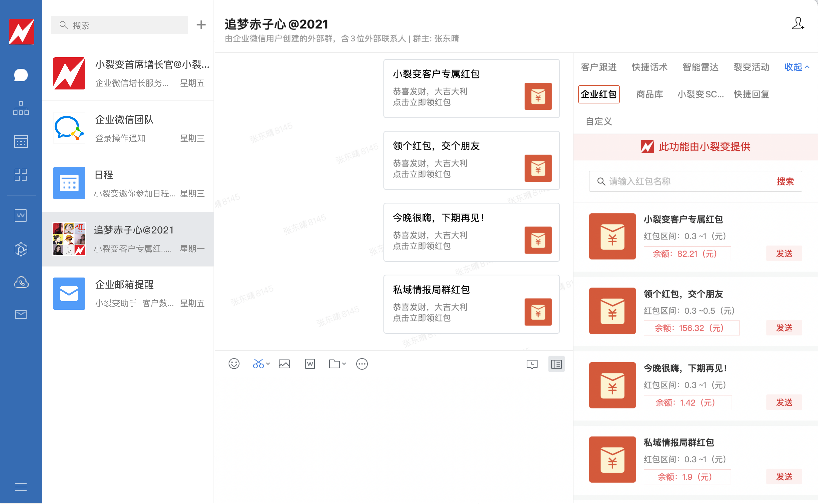Click the add member icon in chat header

[x=798, y=24]
